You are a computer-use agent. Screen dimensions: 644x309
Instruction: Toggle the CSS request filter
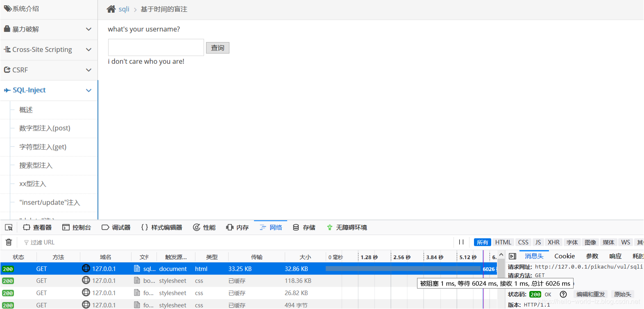tap(523, 242)
